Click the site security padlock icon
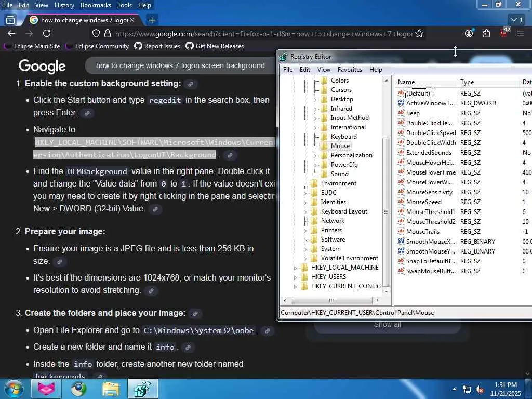Screen dimensions: 532x399 pos(108,33)
